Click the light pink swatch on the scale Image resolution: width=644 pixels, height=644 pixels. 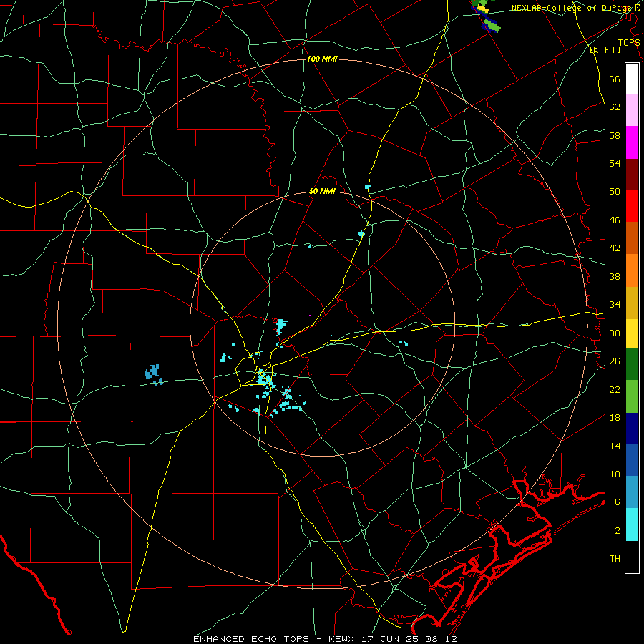pyautogui.click(x=632, y=110)
